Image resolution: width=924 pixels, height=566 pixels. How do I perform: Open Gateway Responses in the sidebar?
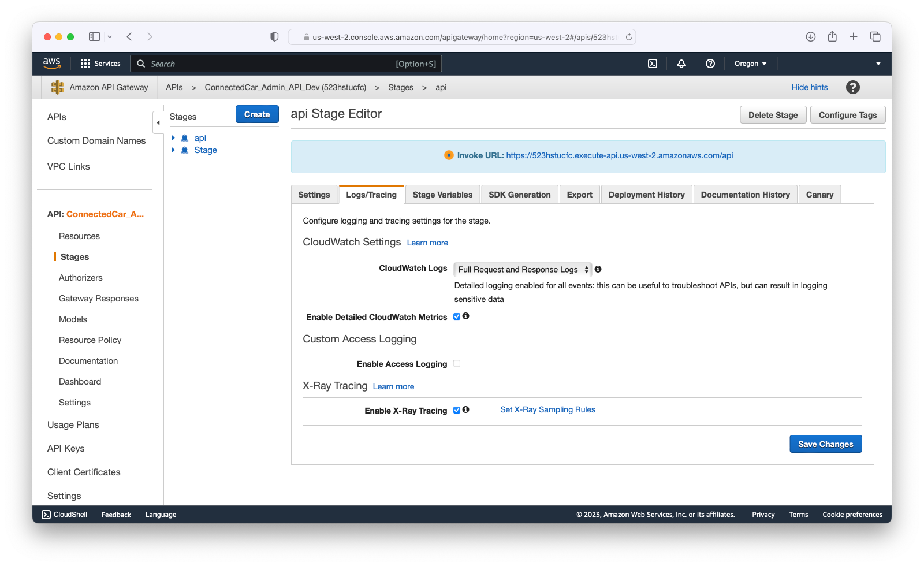(x=99, y=299)
